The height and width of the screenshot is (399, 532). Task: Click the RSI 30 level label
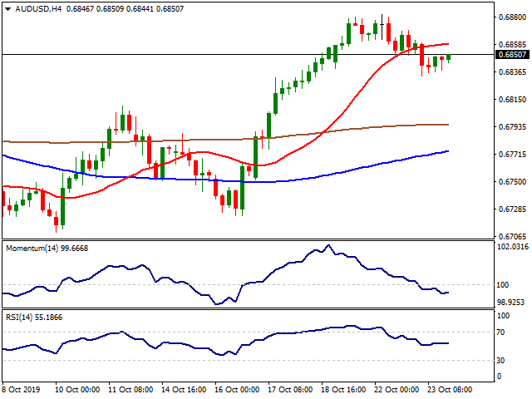[500, 361]
